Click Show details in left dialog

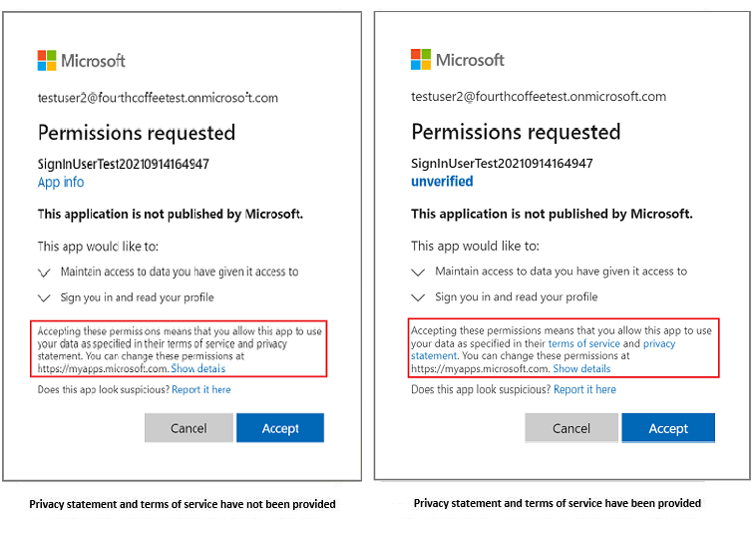(x=197, y=369)
